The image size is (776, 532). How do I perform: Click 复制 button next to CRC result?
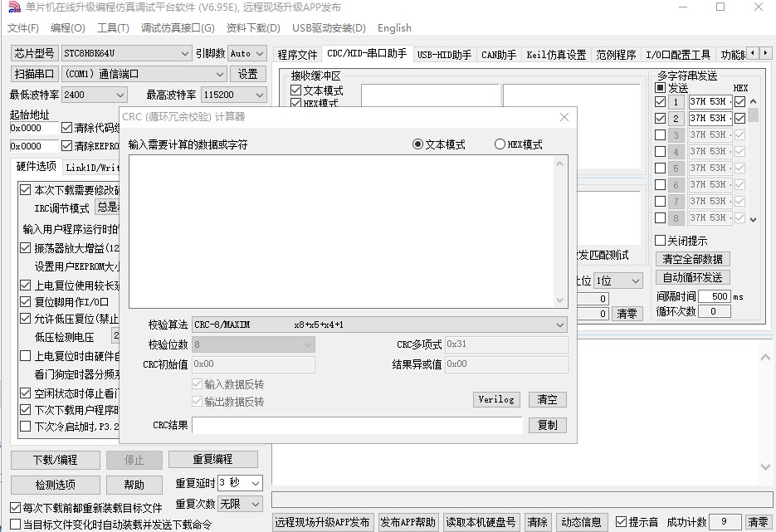pos(548,425)
